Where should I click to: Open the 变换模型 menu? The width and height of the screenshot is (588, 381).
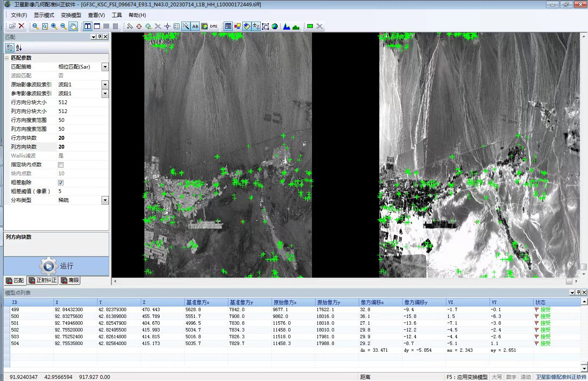[71, 15]
